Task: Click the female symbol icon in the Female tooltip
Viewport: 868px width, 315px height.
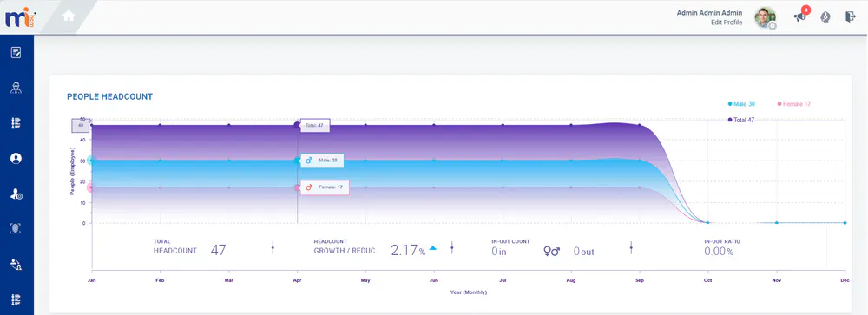Action: (309, 187)
